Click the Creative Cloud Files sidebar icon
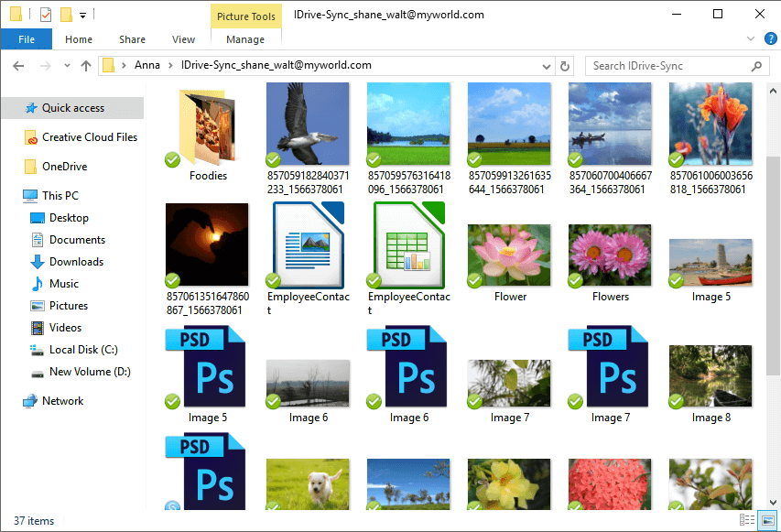 point(31,137)
